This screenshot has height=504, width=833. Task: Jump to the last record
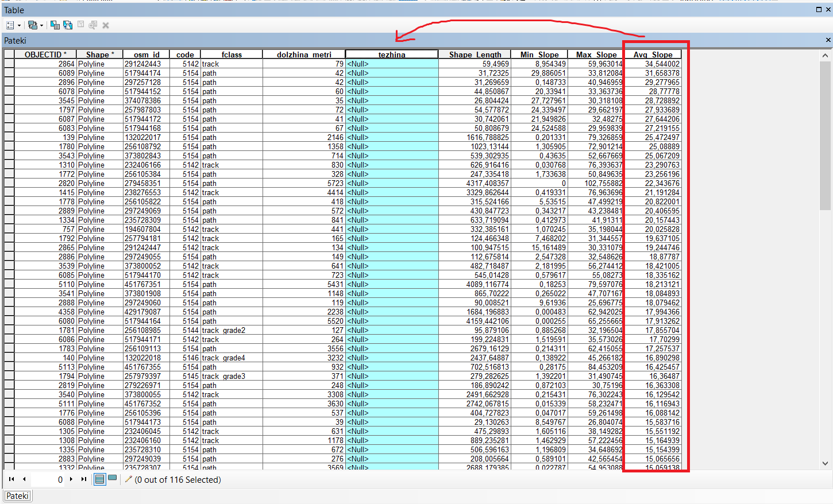click(84, 479)
